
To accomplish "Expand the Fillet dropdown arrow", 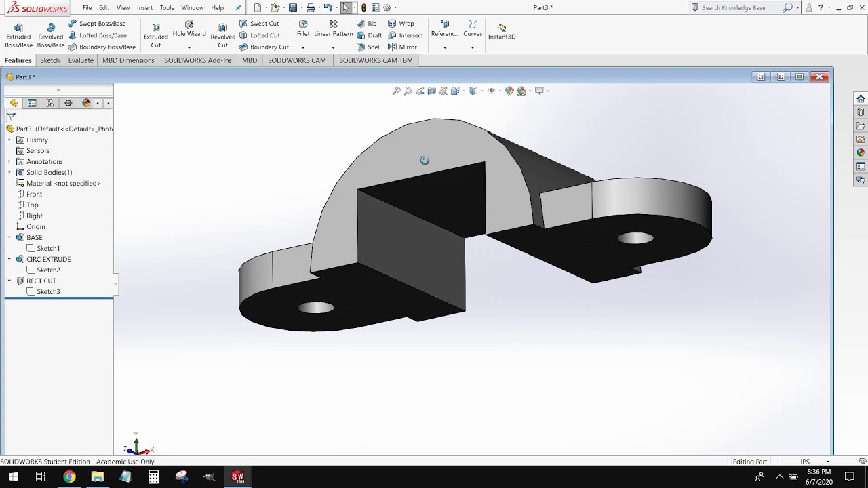I will [x=303, y=47].
